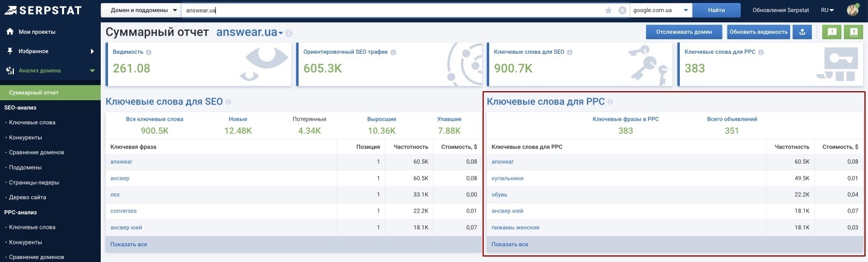This screenshot has height=262, width=868.
Task: Click ансвер юей keyword in PPC table
Action: coord(507,211)
